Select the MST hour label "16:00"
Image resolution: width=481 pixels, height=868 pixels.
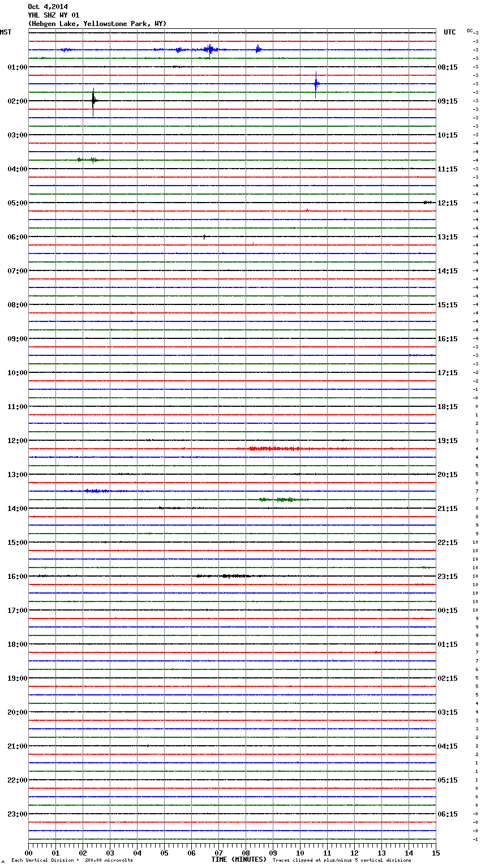pyautogui.click(x=18, y=577)
